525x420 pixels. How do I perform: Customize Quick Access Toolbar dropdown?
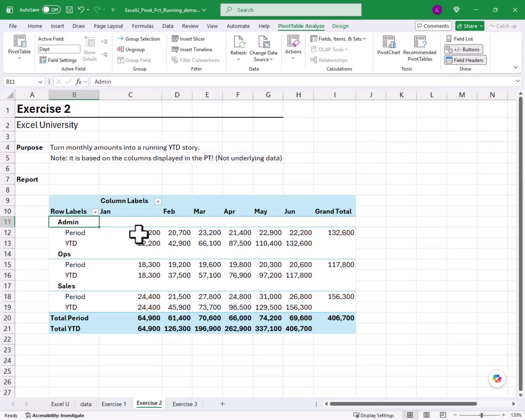tap(113, 10)
